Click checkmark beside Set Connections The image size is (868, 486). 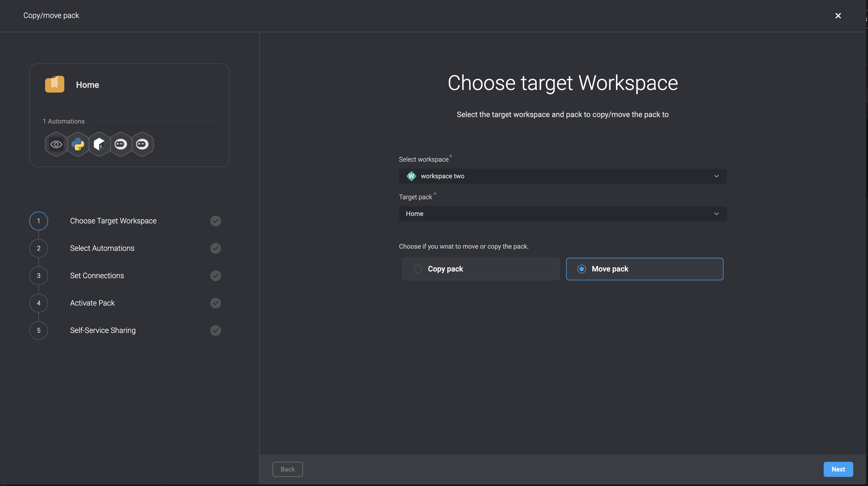tap(216, 275)
